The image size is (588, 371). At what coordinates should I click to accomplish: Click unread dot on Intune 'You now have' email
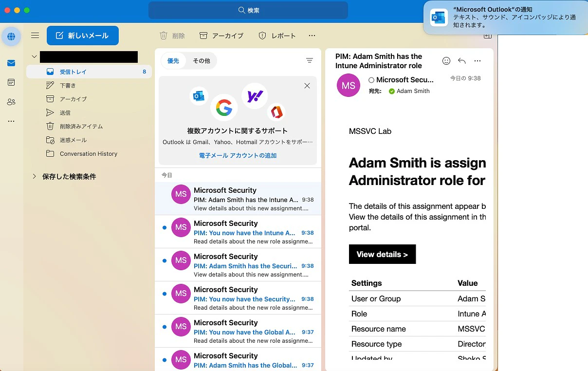(164, 227)
